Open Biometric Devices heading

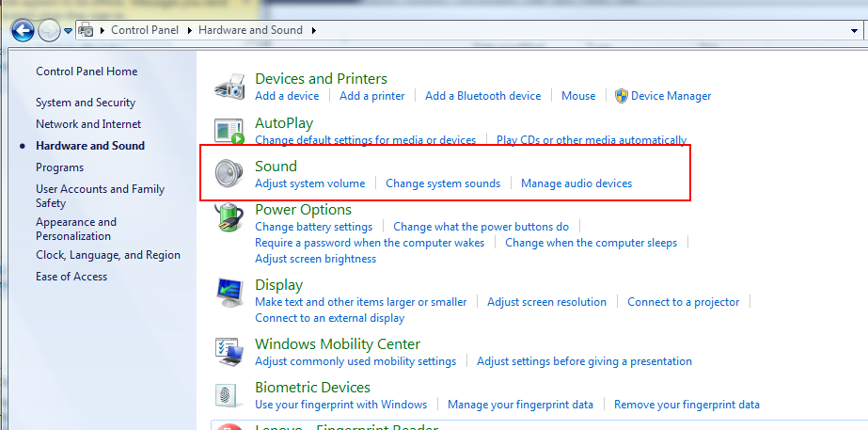tap(313, 388)
